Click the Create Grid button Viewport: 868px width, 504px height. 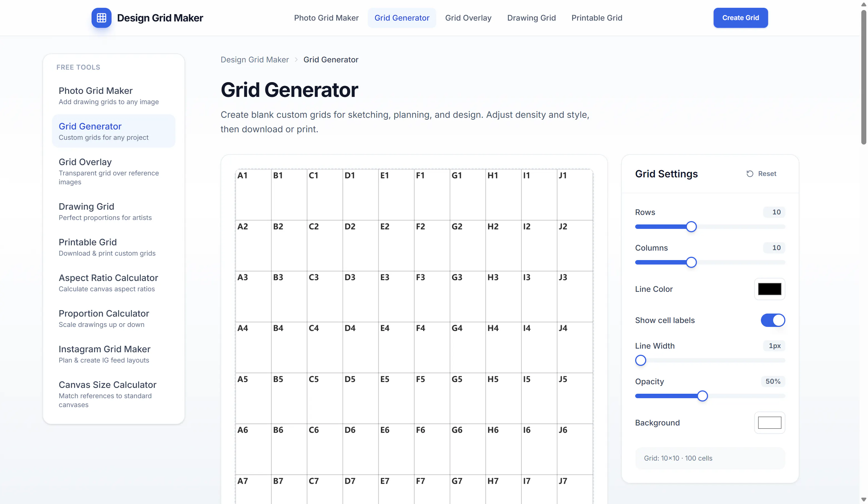point(741,18)
